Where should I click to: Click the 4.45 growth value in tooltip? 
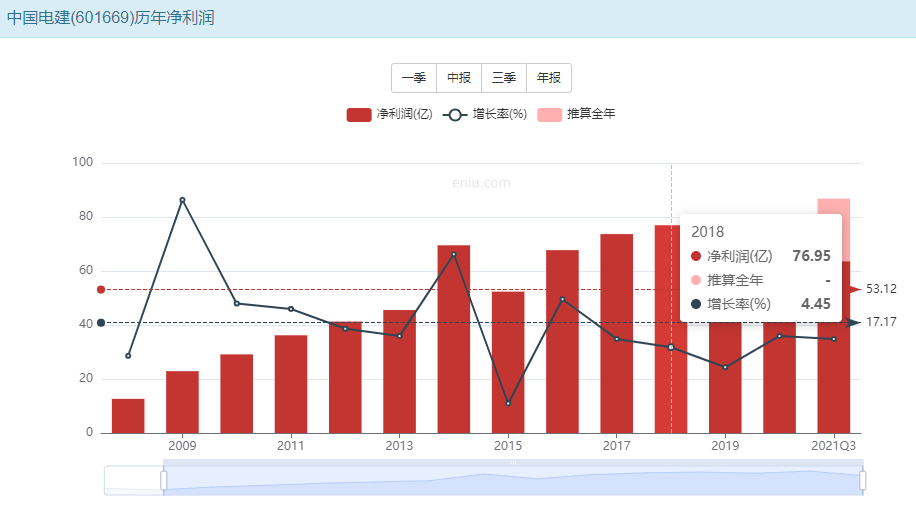[x=816, y=304]
